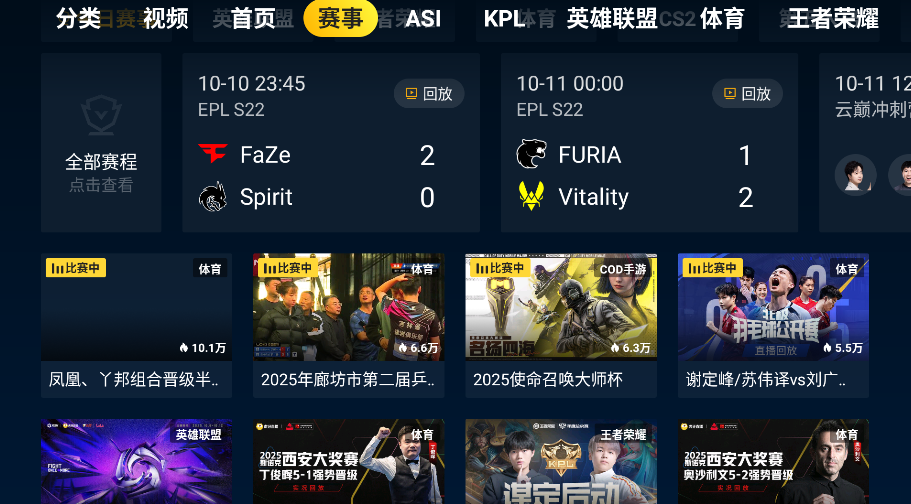Select the 赛事 tab
The image size is (911, 504).
(x=340, y=18)
